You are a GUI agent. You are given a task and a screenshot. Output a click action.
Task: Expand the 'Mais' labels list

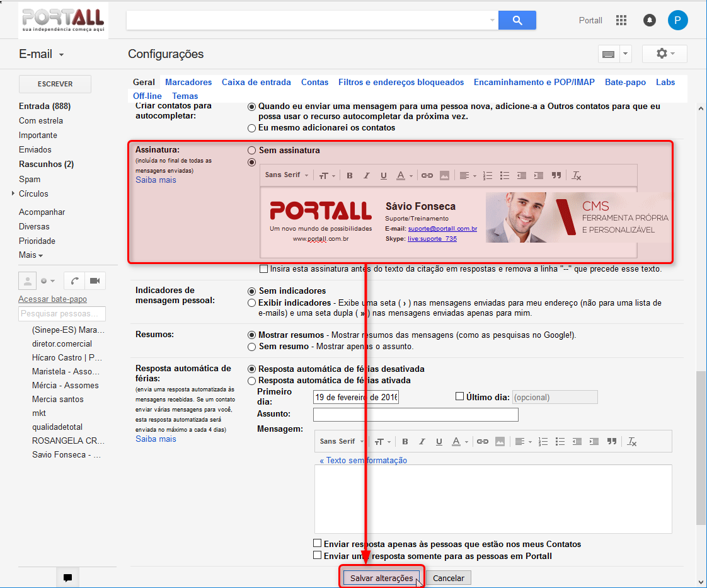click(31, 255)
